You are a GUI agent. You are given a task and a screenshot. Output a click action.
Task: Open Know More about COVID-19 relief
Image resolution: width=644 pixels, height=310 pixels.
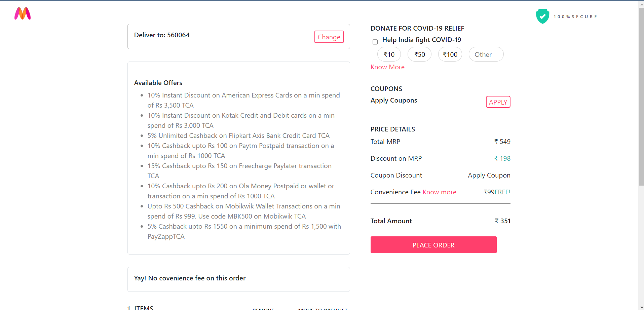pos(387,67)
